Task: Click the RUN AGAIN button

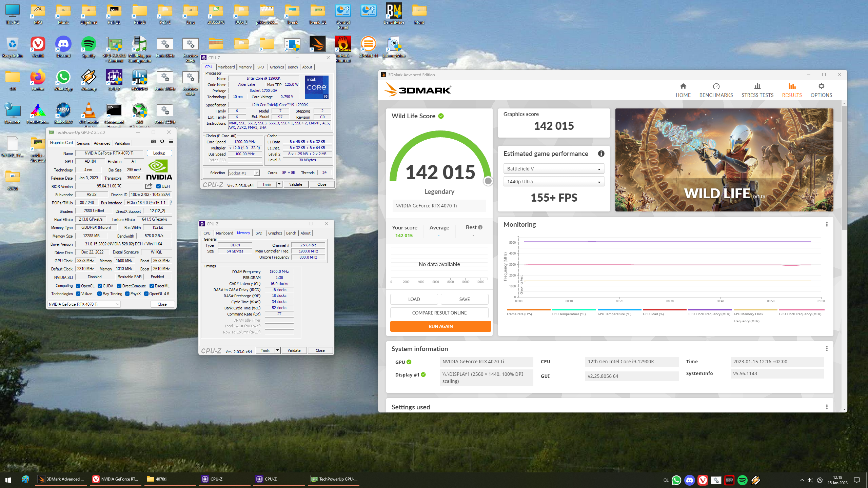Action: (440, 326)
